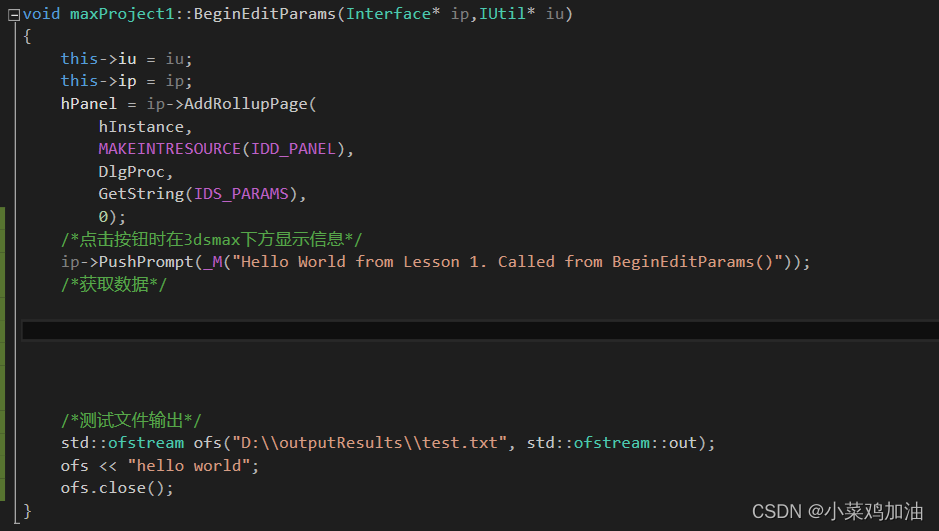
Task: Click the IDS_PARAMS identifier
Action: [x=241, y=194]
